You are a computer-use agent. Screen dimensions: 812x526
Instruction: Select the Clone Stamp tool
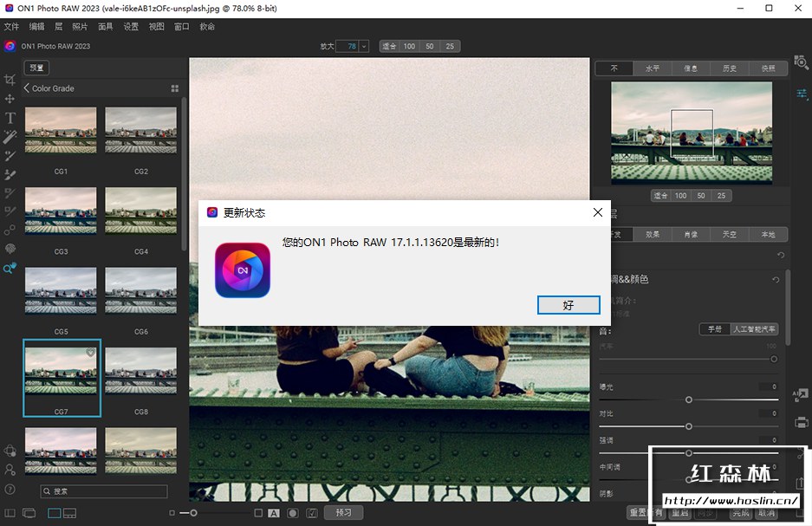[10, 174]
